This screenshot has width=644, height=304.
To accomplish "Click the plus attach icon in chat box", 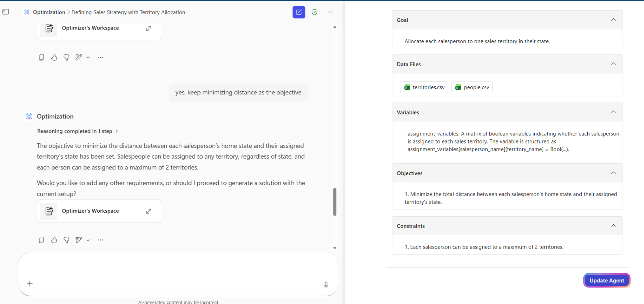I will coord(30,284).
